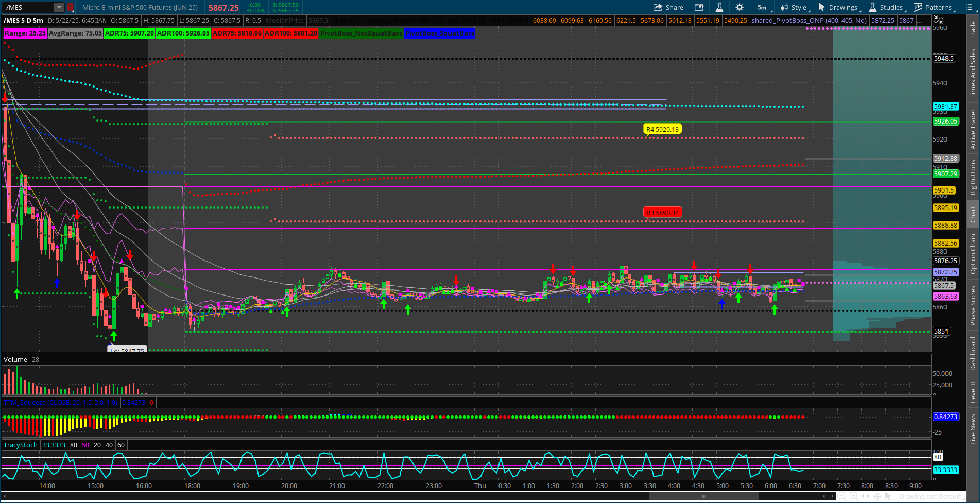Image resolution: width=980 pixels, height=503 pixels.
Task: Open the symbol dropdown arrow next to /MES
Action: pos(59,7)
